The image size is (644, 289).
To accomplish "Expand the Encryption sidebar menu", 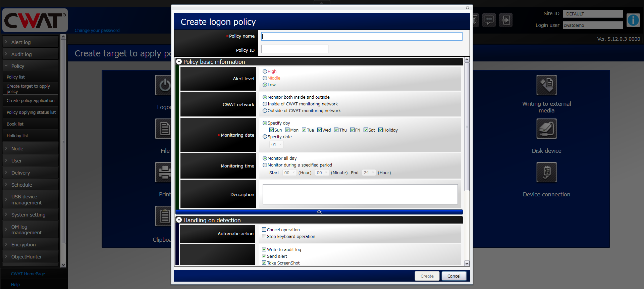I will click(x=31, y=245).
